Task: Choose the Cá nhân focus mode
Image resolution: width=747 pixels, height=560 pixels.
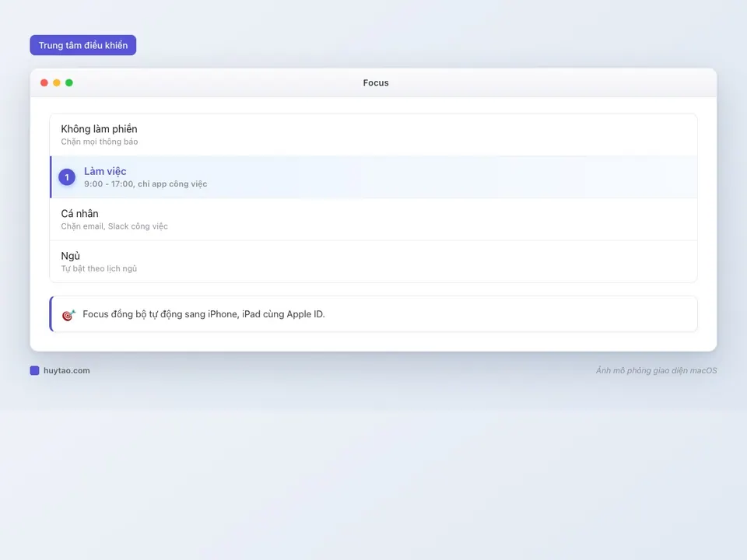Action: click(373, 219)
